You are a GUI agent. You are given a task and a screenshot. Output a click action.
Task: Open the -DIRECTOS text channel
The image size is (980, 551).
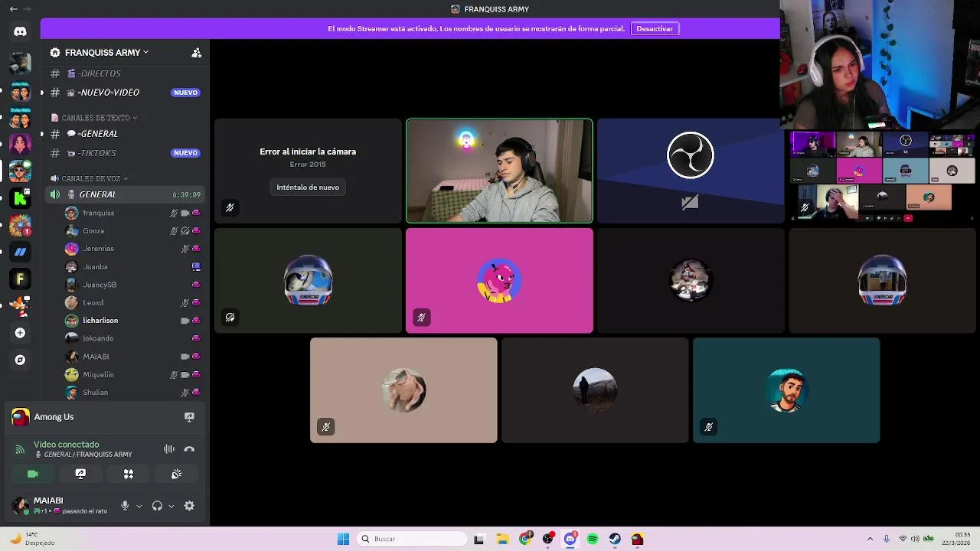126,73
